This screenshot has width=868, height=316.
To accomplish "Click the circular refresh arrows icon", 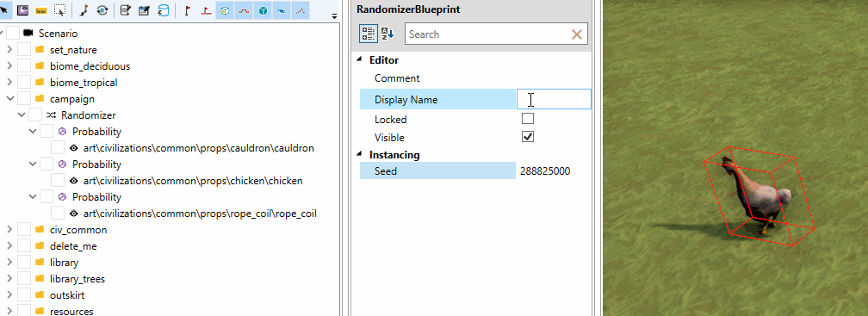I will [x=102, y=10].
